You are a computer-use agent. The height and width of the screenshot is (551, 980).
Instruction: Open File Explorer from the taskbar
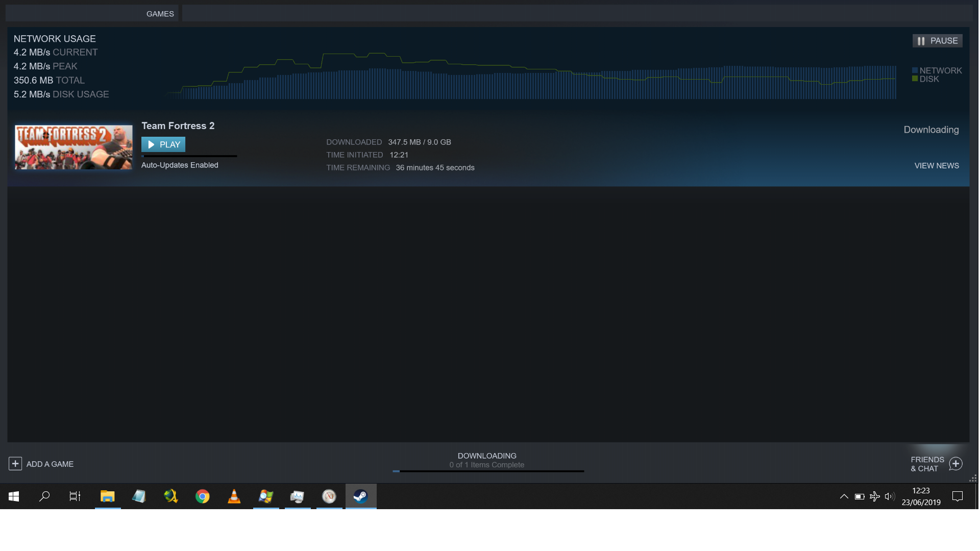pyautogui.click(x=107, y=496)
